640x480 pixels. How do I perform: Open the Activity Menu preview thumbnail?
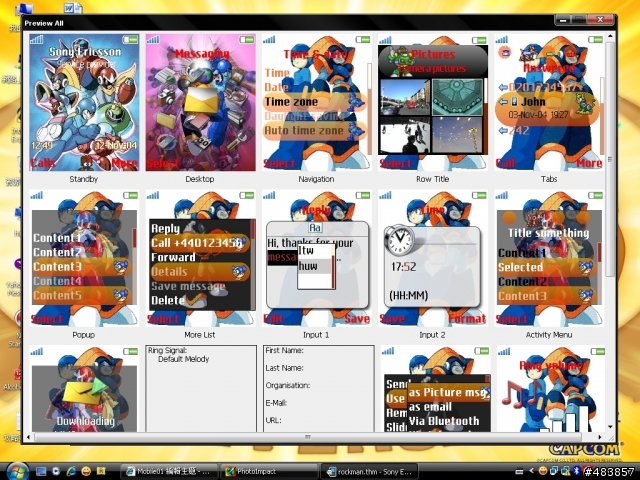[x=549, y=258]
